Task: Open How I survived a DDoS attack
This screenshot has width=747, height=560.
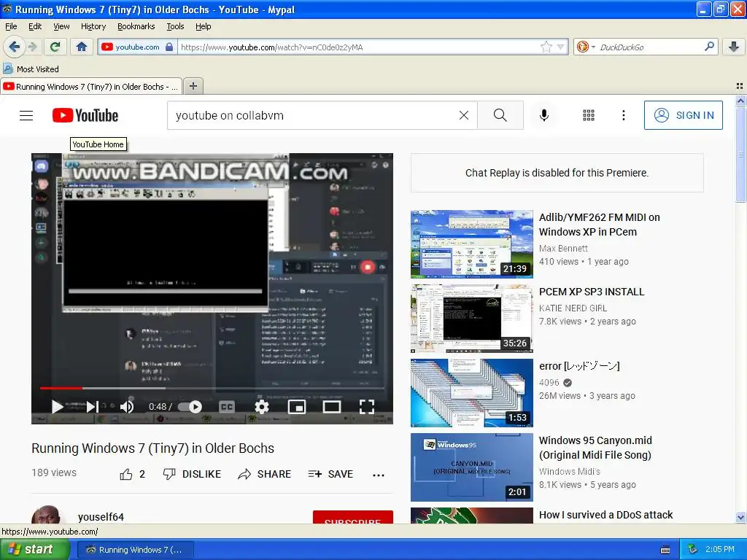Action: tap(606, 515)
